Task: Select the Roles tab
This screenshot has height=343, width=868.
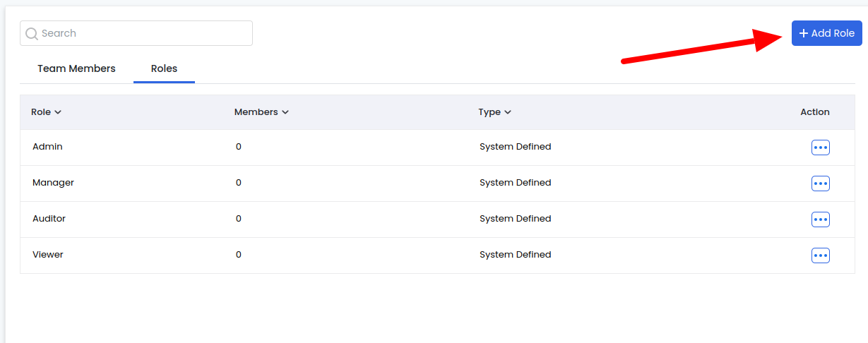Action: [164, 69]
